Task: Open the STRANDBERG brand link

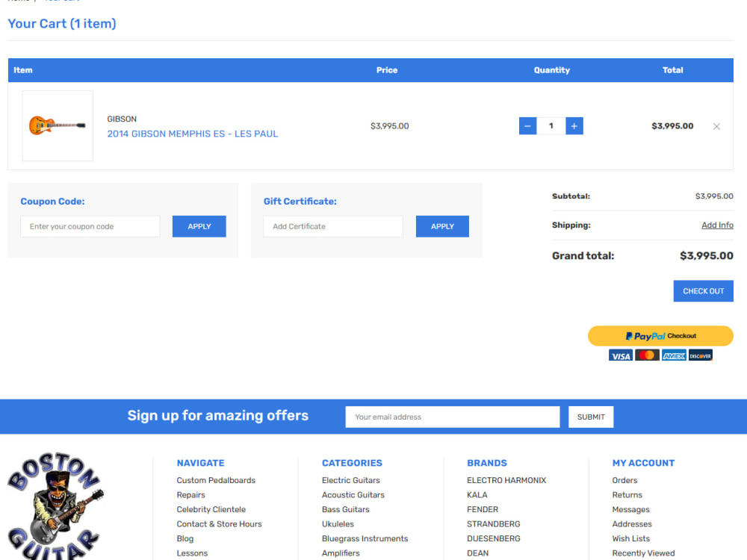Action: pyautogui.click(x=494, y=524)
